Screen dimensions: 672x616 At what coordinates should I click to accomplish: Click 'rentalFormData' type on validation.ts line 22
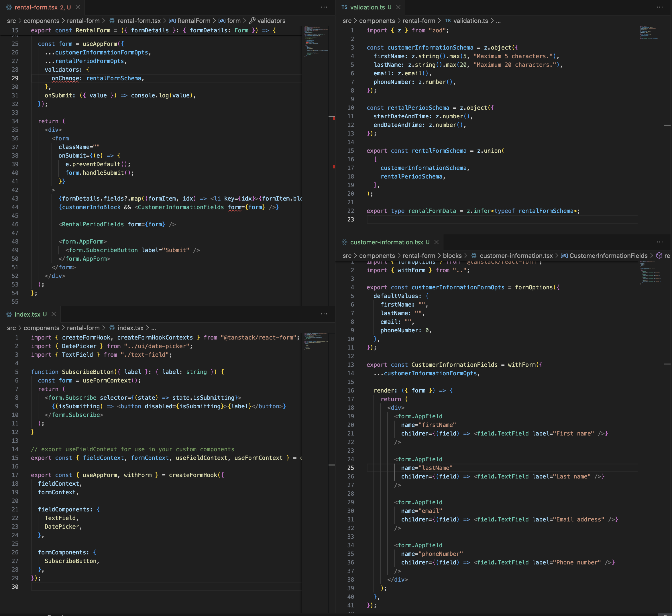click(x=432, y=211)
